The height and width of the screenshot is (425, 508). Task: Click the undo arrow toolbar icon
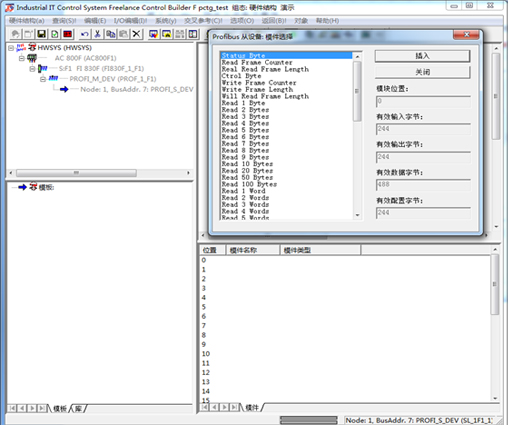[x=85, y=34]
